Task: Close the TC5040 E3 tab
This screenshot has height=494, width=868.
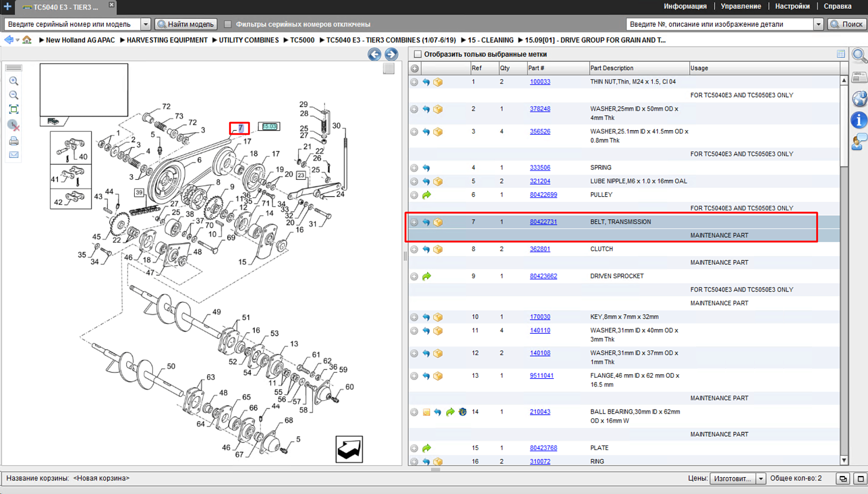Action: tap(112, 5)
